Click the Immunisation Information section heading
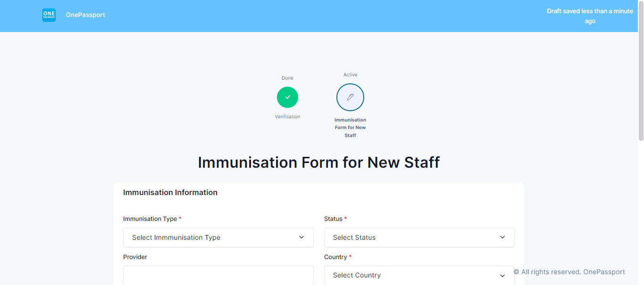 (170, 192)
